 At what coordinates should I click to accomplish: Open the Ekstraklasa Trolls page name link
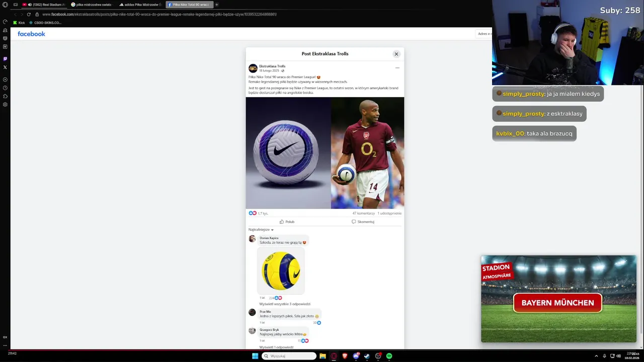pyautogui.click(x=272, y=66)
